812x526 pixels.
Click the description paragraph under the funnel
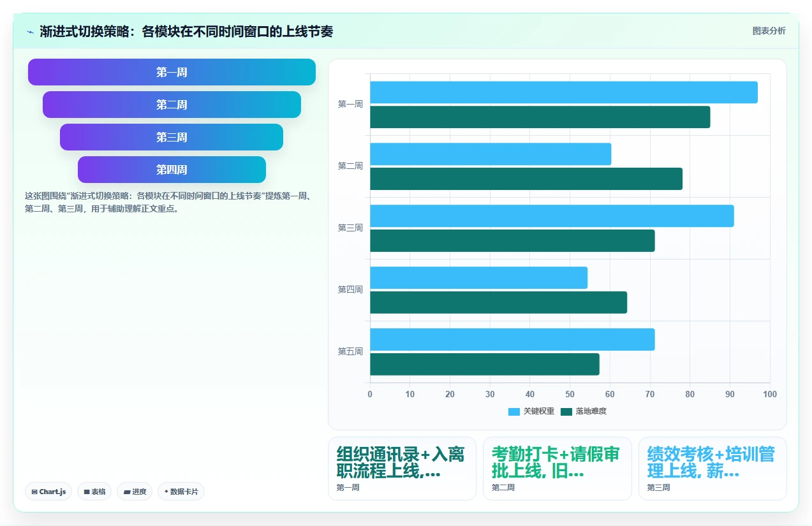tap(168, 202)
